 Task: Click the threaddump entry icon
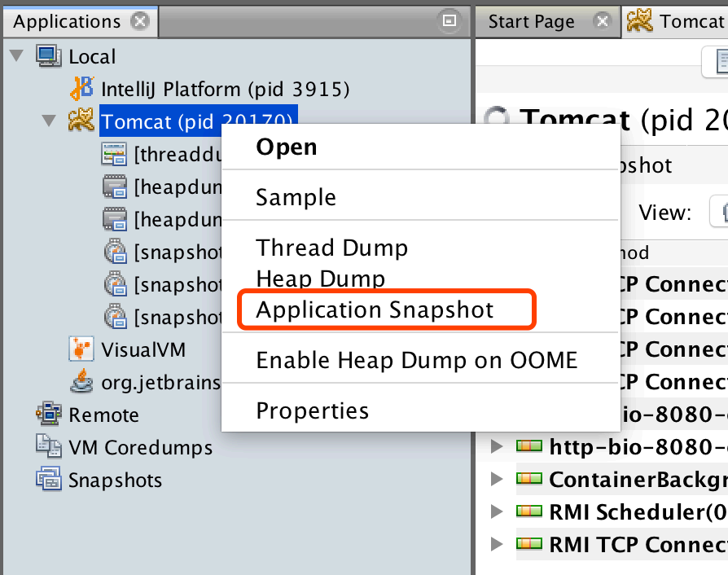click(x=114, y=154)
